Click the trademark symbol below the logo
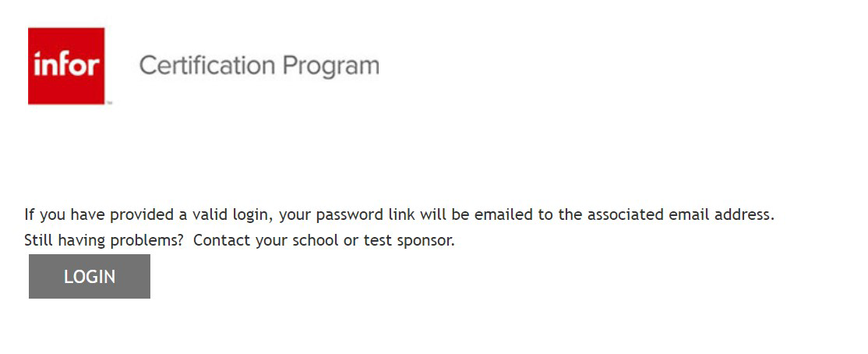The width and height of the screenshot is (868, 354). click(109, 103)
